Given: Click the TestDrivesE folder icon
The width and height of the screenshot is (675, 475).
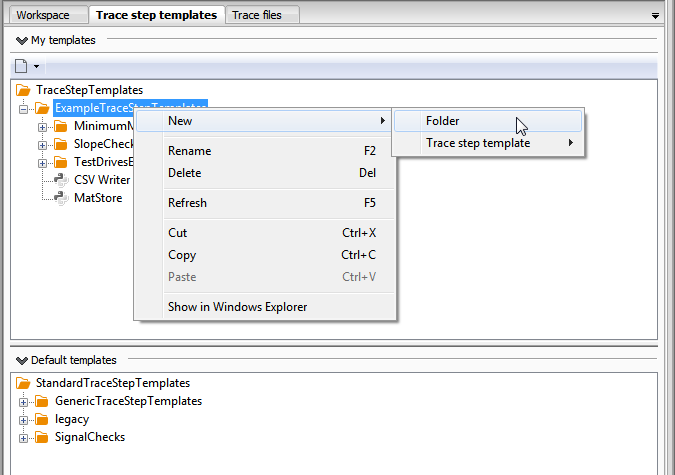Looking at the screenshot, I should 61,162.
